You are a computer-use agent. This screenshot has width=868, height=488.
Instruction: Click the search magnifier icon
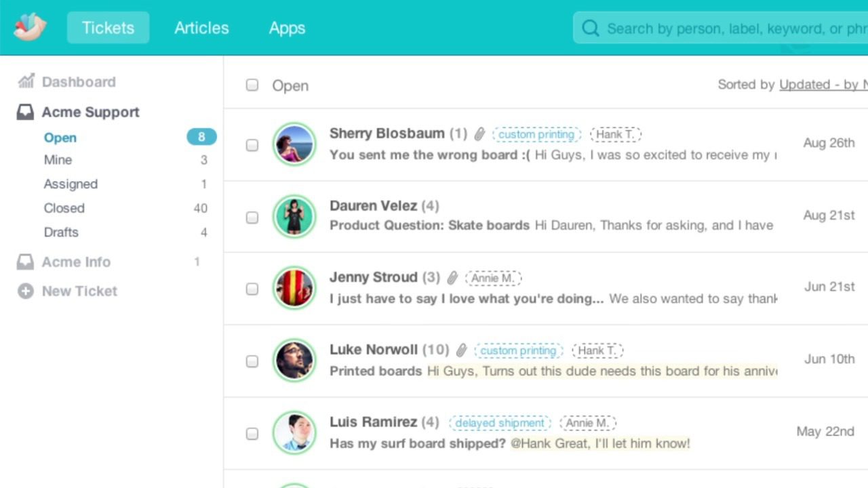tap(591, 28)
